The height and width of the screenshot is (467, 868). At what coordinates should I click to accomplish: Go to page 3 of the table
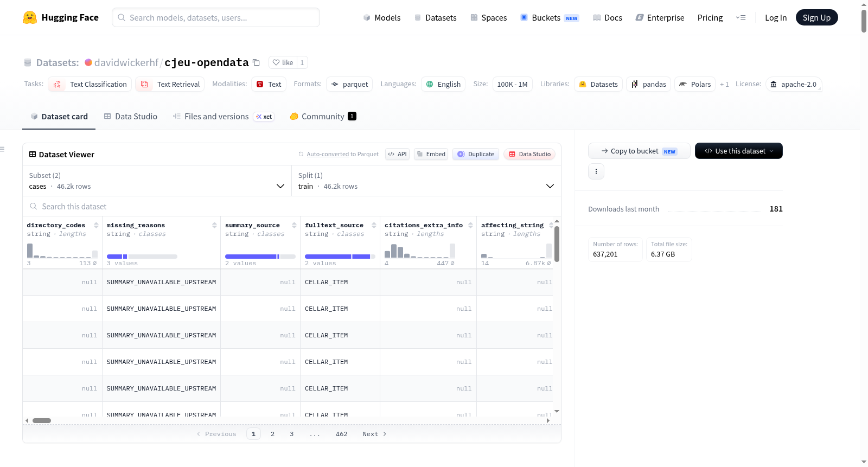(291, 434)
